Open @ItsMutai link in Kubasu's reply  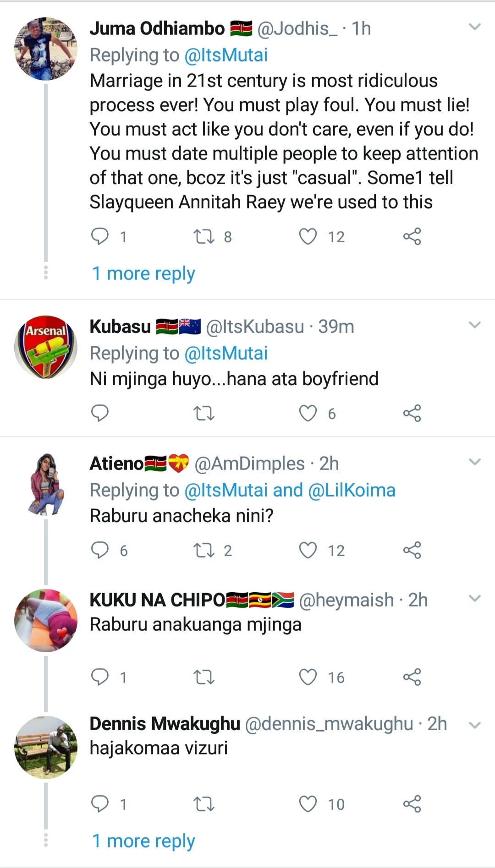(x=225, y=353)
